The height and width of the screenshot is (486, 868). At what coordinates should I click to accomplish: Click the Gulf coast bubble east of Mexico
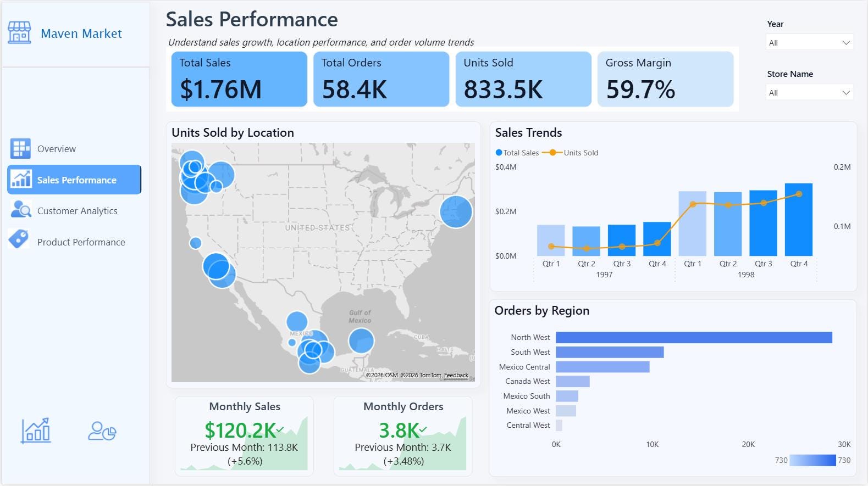pos(361,340)
